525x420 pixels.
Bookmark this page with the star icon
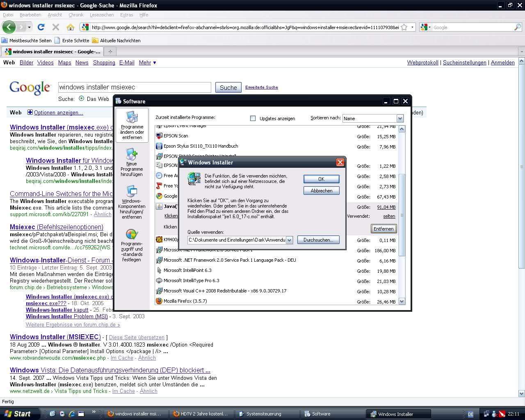pos(404,27)
